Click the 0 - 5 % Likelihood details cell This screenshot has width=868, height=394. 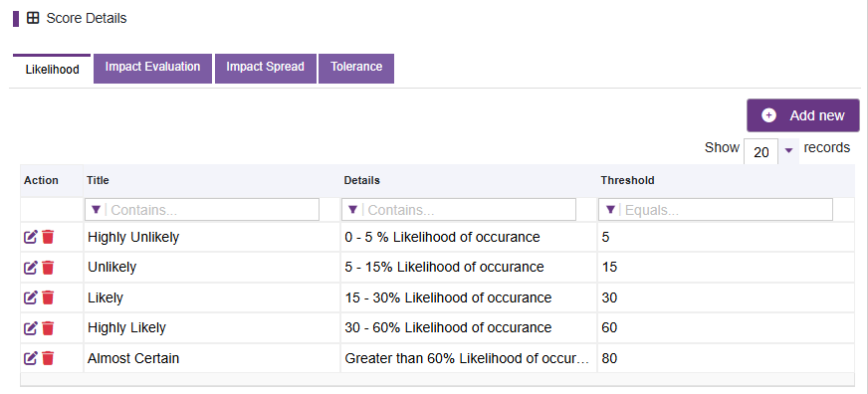(469, 238)
